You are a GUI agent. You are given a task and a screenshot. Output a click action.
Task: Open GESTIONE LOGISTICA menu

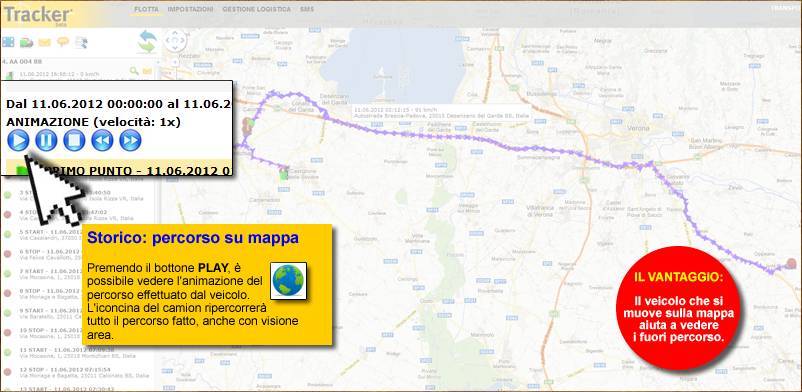click(256, 10)
